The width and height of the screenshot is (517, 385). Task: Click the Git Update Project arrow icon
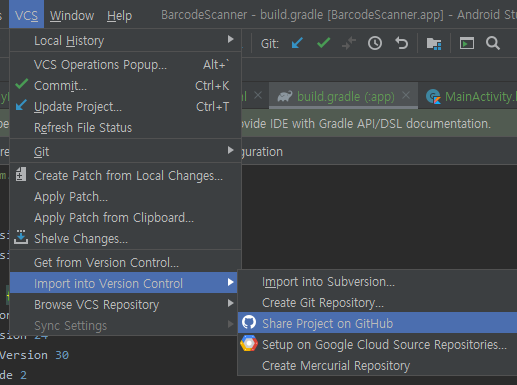coord(297,43)
